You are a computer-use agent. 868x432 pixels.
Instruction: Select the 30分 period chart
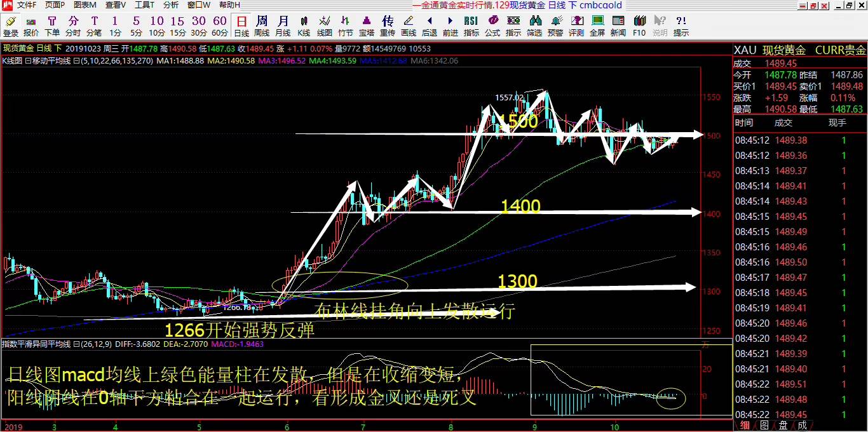(199, 26)
